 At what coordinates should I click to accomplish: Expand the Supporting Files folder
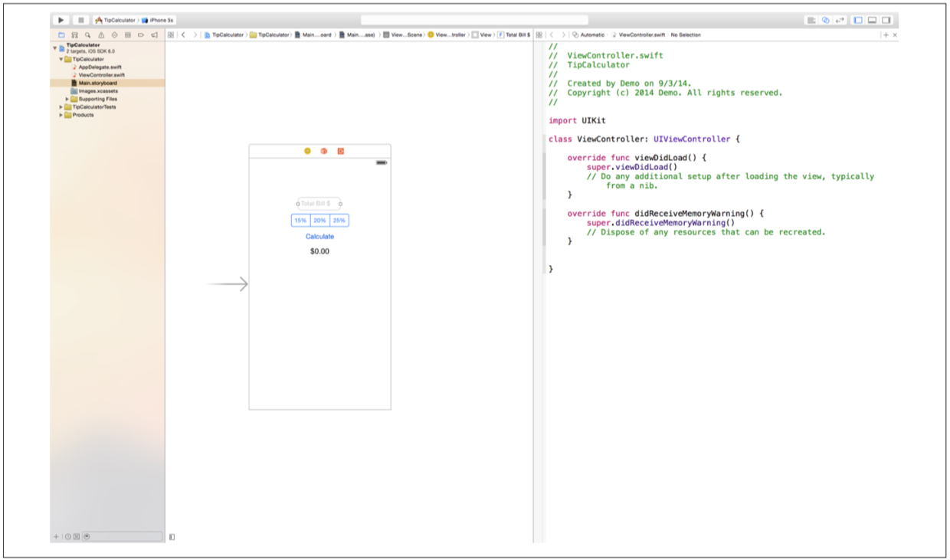pos(67,99)
